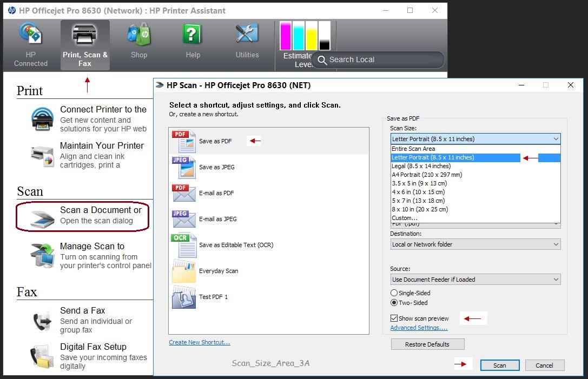Open HP Connected in Printer Assistant toolbar
The image size is (588, 379).
(31, 45)
